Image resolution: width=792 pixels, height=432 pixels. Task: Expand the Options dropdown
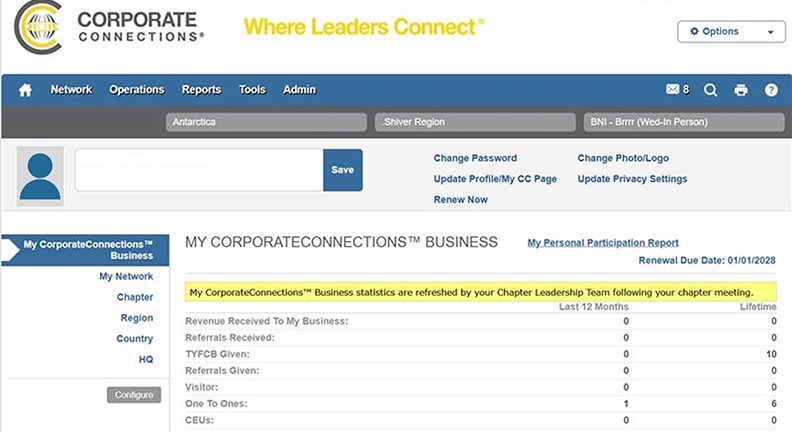(x=731, y=31)
